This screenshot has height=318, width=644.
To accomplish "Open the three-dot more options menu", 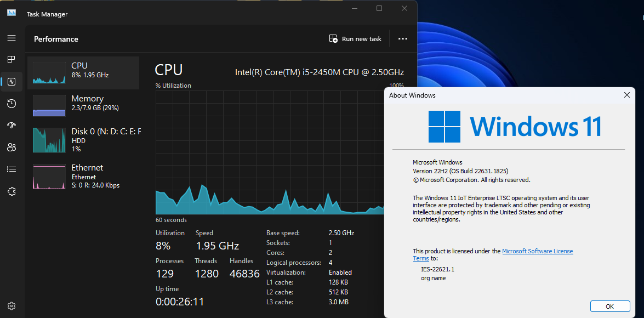I will click(x=403, y=38).
